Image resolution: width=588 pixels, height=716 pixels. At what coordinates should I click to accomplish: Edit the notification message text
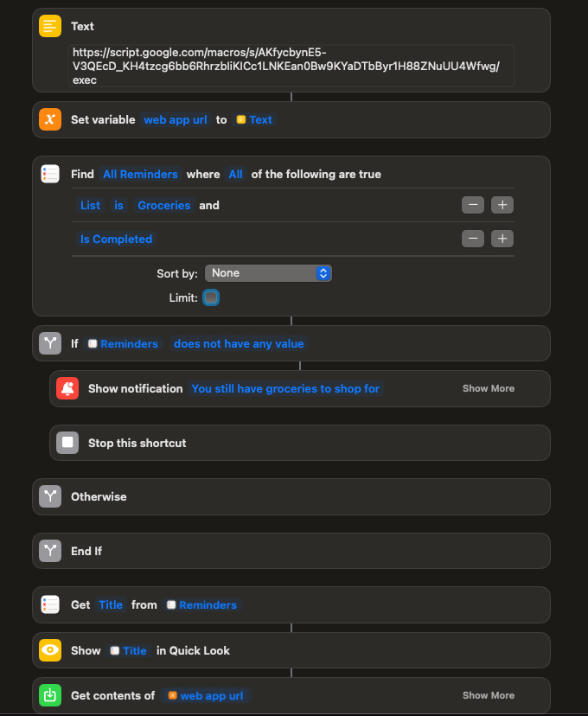click(x=285, y=389)
